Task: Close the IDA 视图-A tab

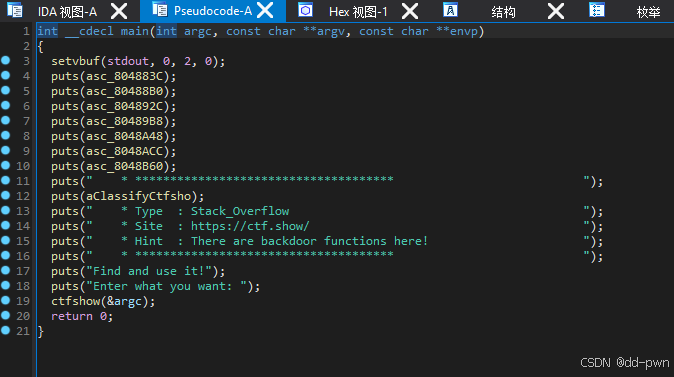Action: coord(119,11)
